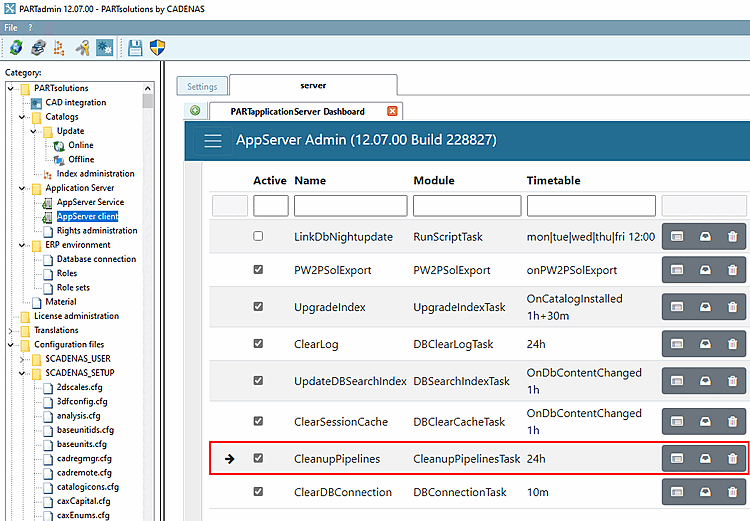
Task: Click the Timetable column header
Action: pyautogui.click(x=553, y=180)
